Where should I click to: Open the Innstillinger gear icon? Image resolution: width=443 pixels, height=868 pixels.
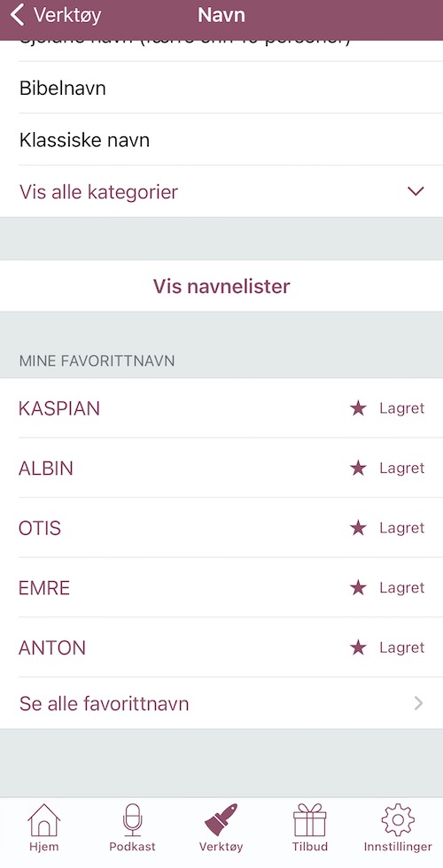click(x=398, y=820)
